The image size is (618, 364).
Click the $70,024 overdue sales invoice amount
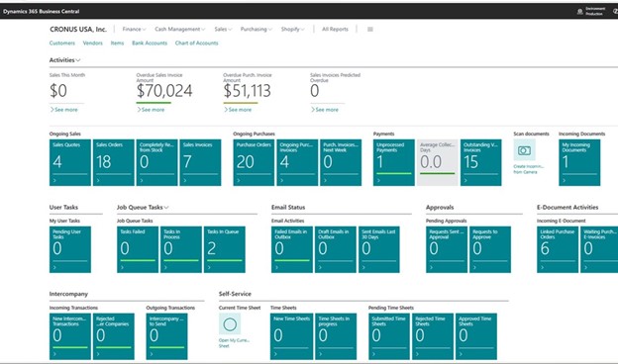pyautogui.click(x=164, y=91)
